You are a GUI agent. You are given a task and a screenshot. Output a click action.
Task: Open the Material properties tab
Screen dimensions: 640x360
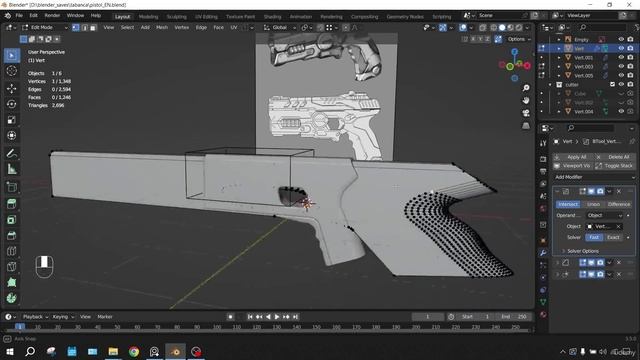click(x=543, y=315)
